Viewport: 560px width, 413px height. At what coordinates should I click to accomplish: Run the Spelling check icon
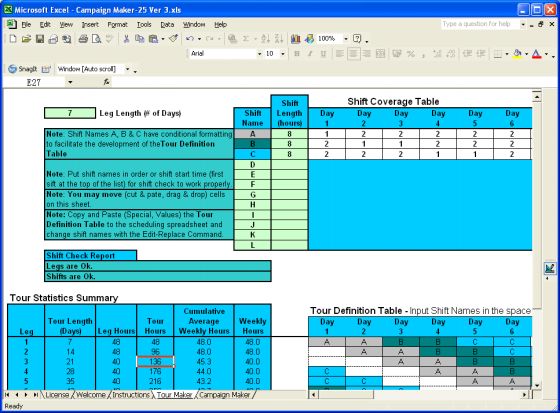pyautogui.click(x=110, y=39)
